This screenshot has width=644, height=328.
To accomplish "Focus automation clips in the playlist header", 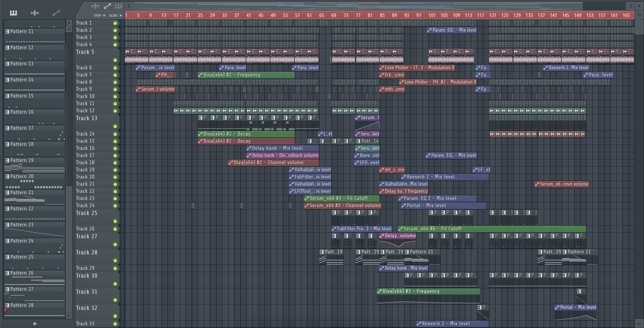I will [107, 6].
